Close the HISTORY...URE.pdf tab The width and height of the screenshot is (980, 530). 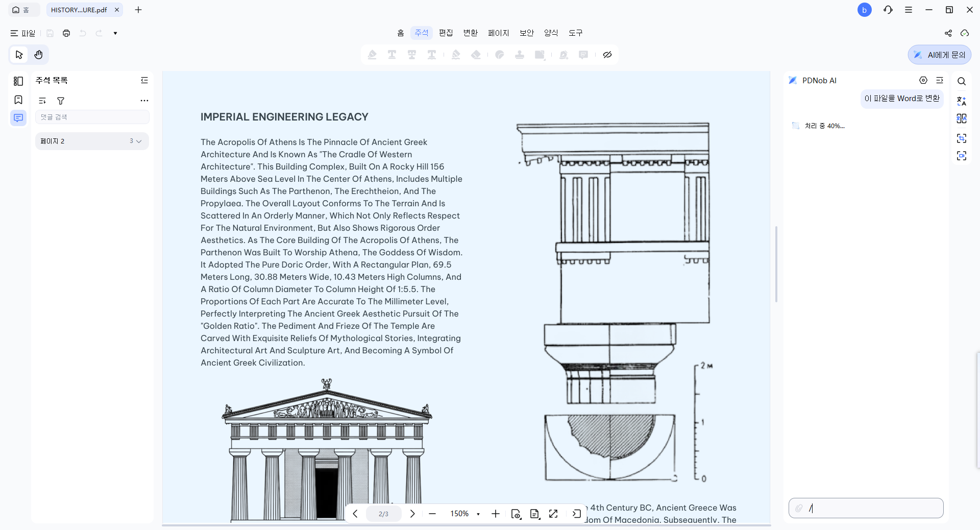point(117,10)
